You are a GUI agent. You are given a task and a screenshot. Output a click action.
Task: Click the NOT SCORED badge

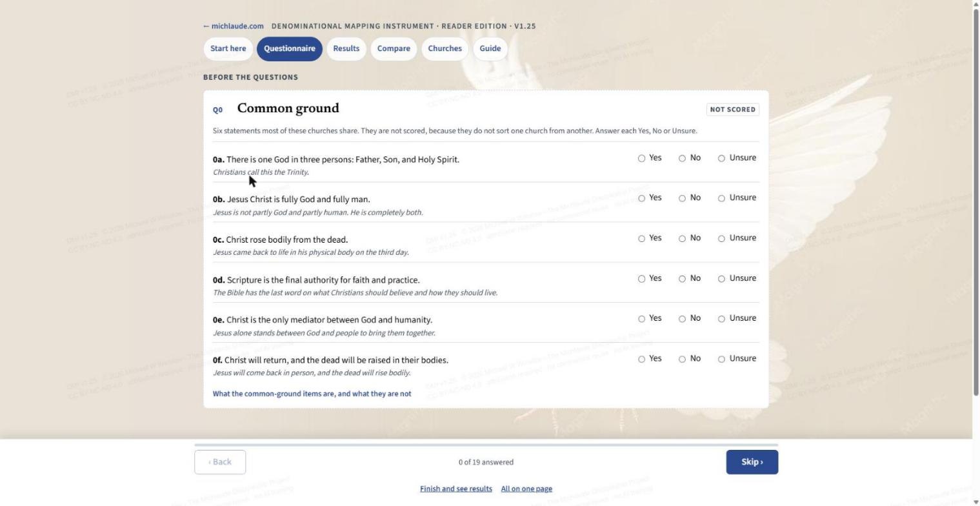[x=733, y=110]
